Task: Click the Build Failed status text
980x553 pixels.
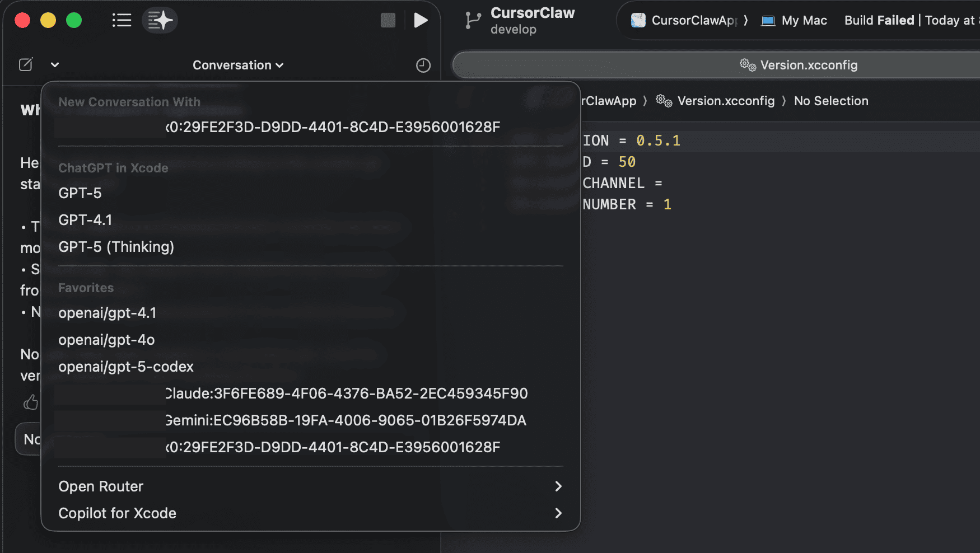Action: coord(879,20)
